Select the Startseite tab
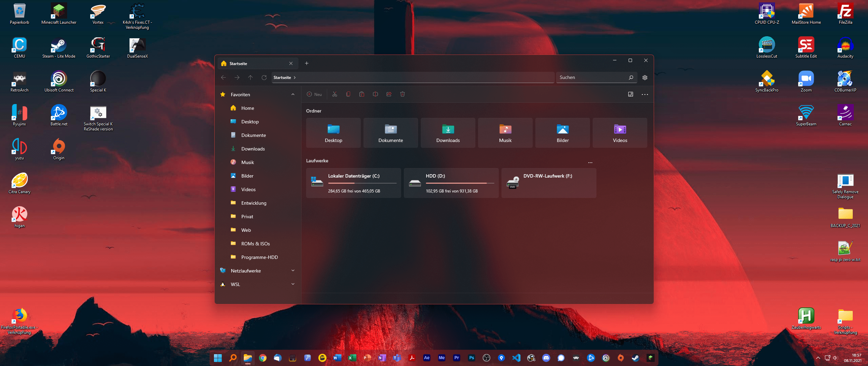 pyautogui.click(x=258, y=63)
